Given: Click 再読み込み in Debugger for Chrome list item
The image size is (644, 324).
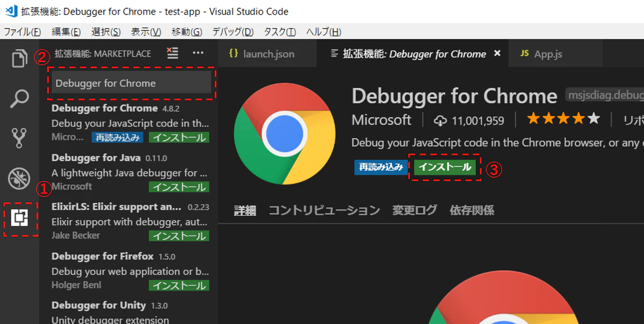Looking at the screenshot, I should coord(117,137).
